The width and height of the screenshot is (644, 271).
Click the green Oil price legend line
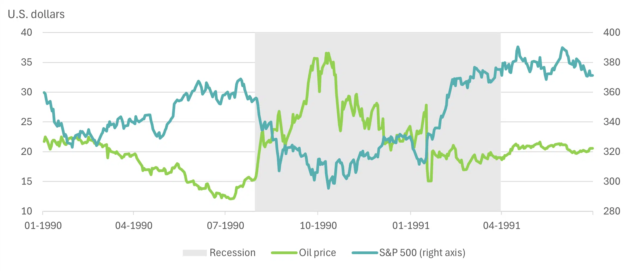[x=284, y=253]
